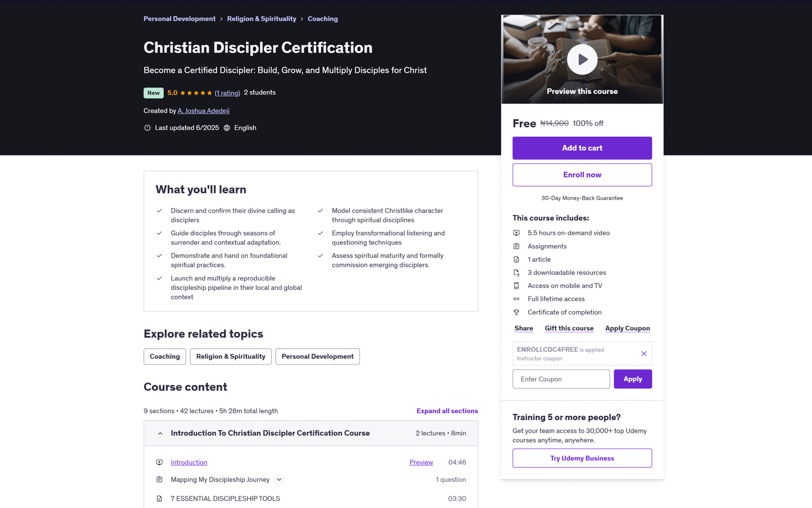The width and height of the screenshot is (812, 508).
Task: Click the Enroll now button
Action: tap(582, 175)
